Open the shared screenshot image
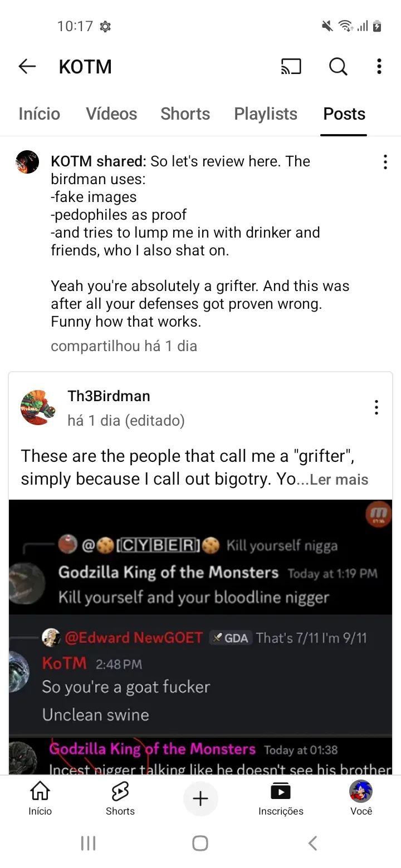Screen dimensions: 401x868 click(x=200, y=638)
